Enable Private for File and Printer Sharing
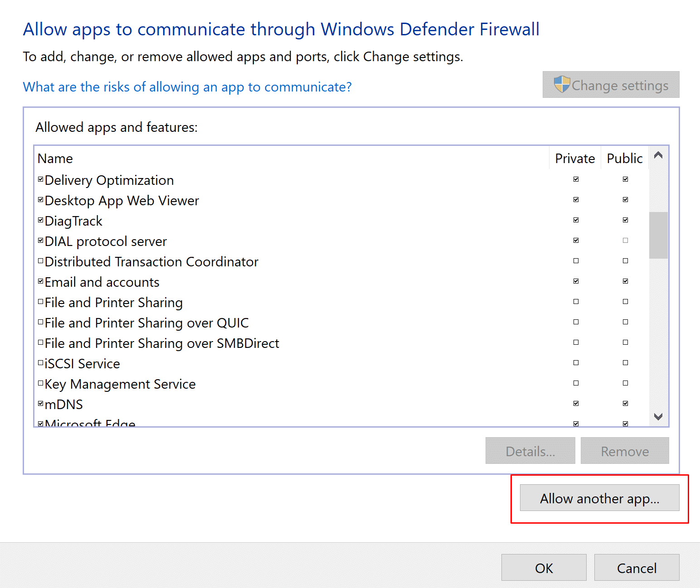 coord(576,302)
